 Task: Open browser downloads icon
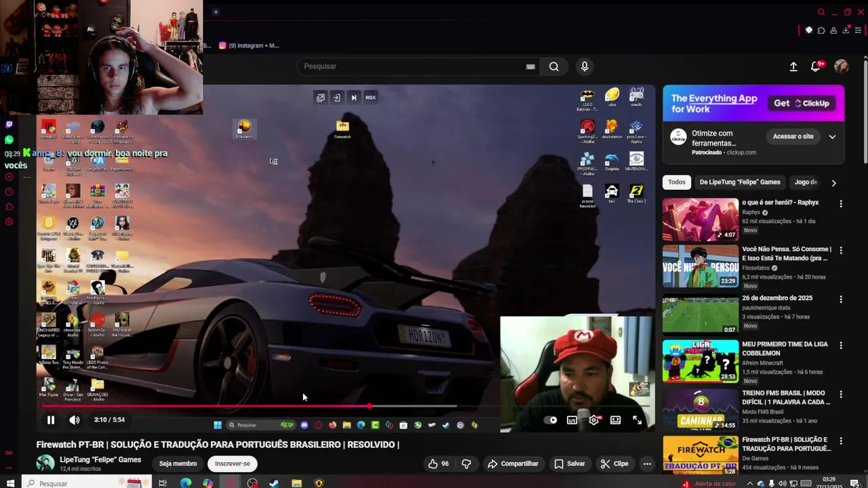click(846, 30)
